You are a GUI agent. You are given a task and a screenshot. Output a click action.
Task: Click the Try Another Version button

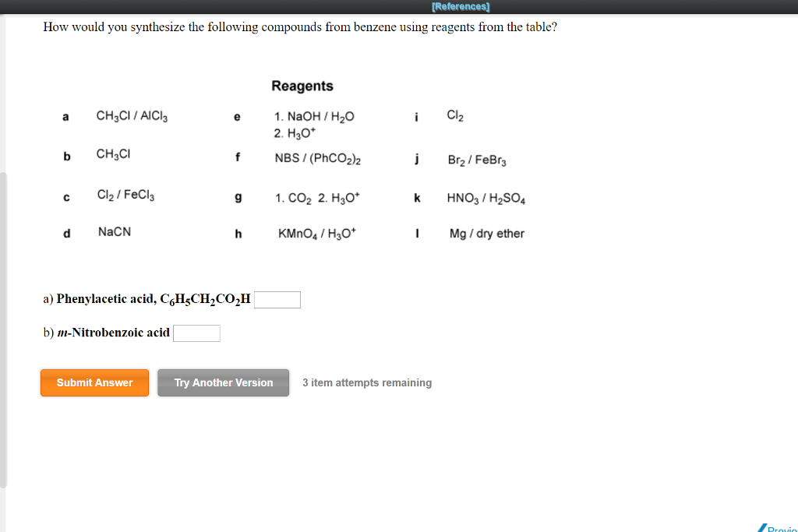[223, 382]
